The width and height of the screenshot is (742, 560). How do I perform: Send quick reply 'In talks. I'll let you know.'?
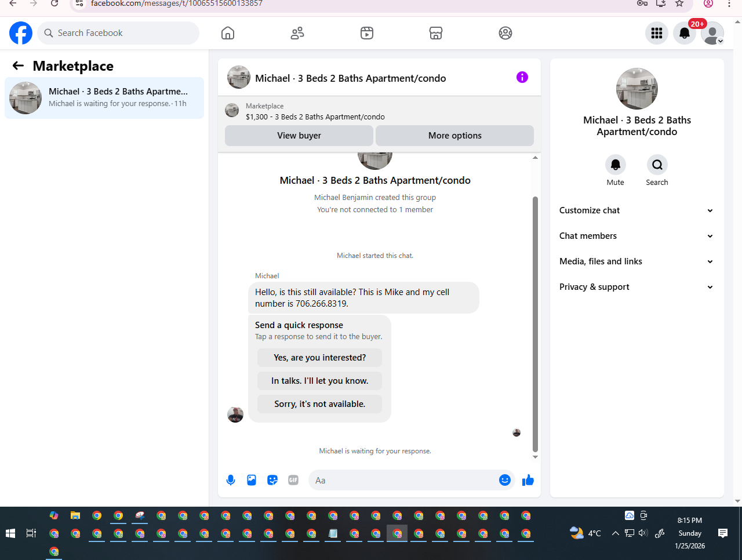click(320, 381)
